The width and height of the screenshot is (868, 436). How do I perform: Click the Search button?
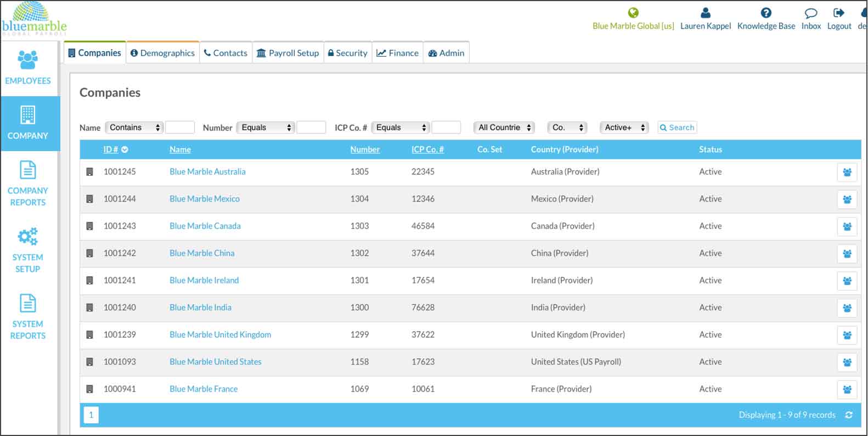point(677,127)
